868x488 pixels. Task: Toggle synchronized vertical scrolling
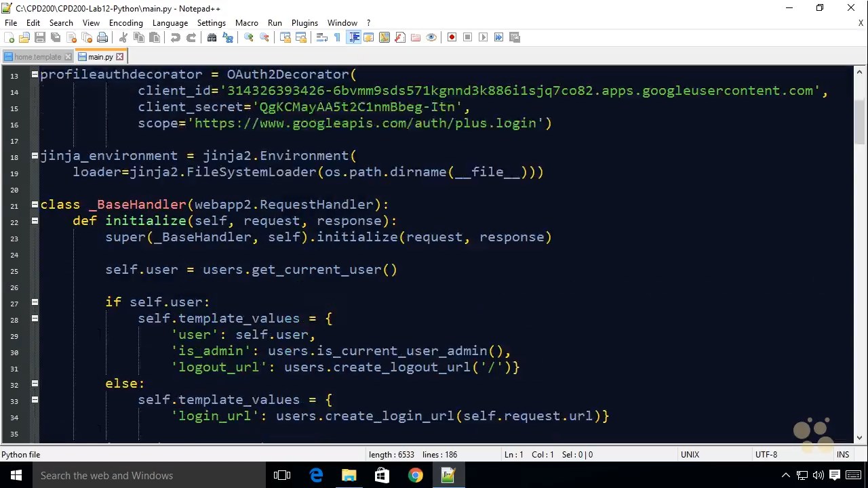pos(285,37)
